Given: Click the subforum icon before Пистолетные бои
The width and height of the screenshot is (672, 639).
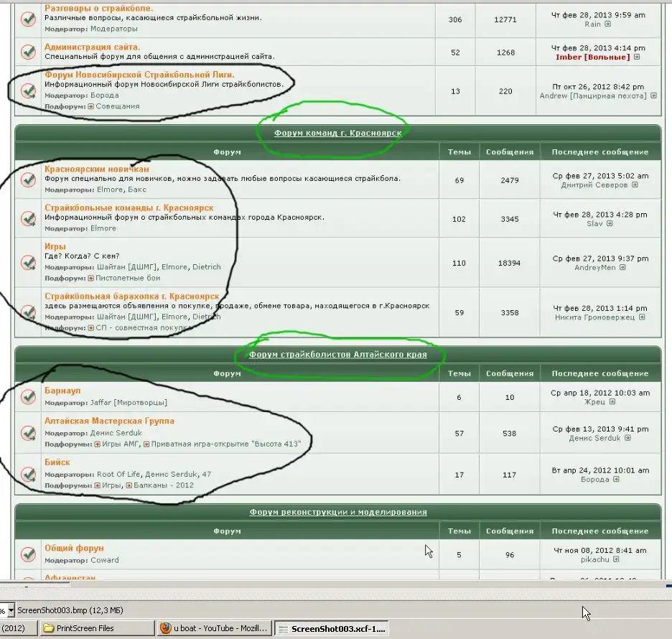Looking at the screenshot, I should (91, 278).
